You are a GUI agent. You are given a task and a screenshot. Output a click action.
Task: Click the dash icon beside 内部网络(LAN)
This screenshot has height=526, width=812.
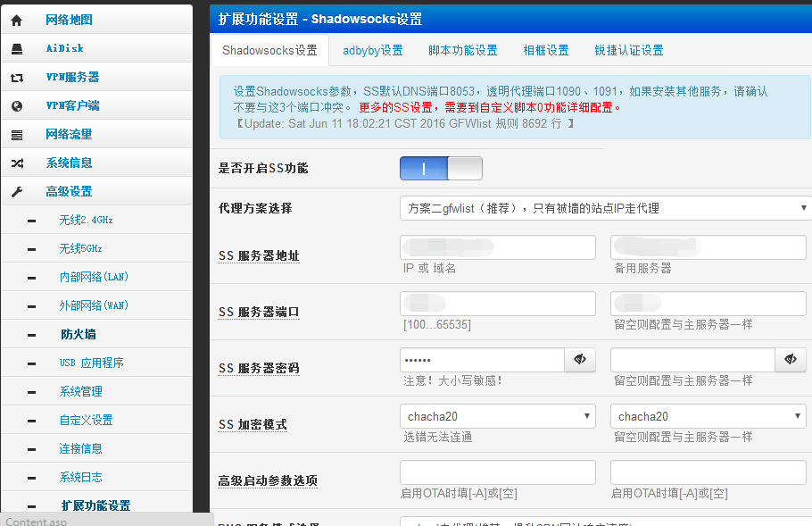(x=31, y=278)
